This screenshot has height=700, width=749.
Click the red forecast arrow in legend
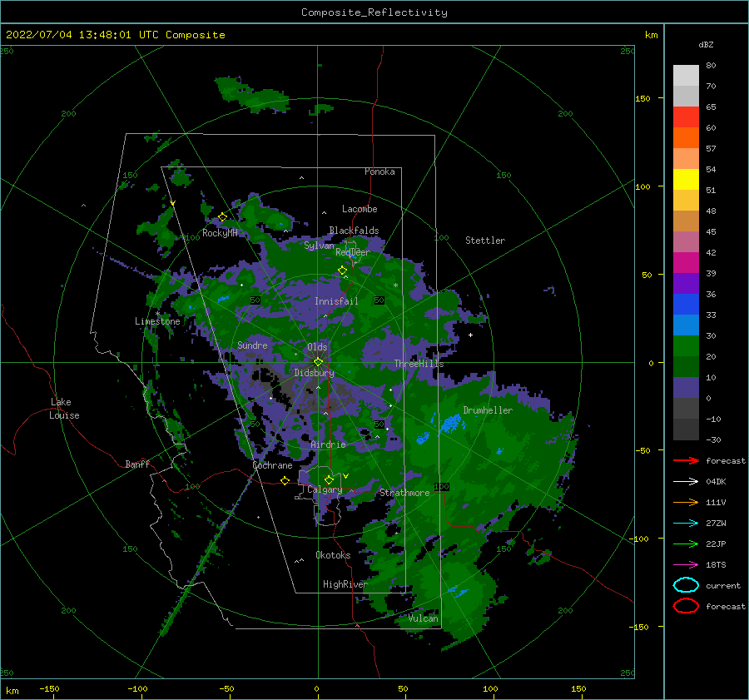(x=686, y=460)
